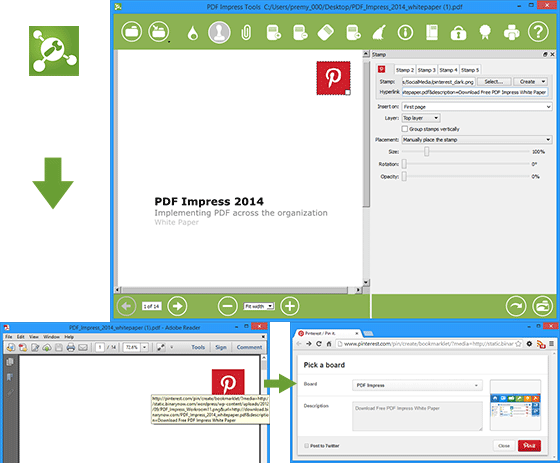Screen dimensions: 560x463
Task: Click the Hyperlink input field
Action: 475,92
